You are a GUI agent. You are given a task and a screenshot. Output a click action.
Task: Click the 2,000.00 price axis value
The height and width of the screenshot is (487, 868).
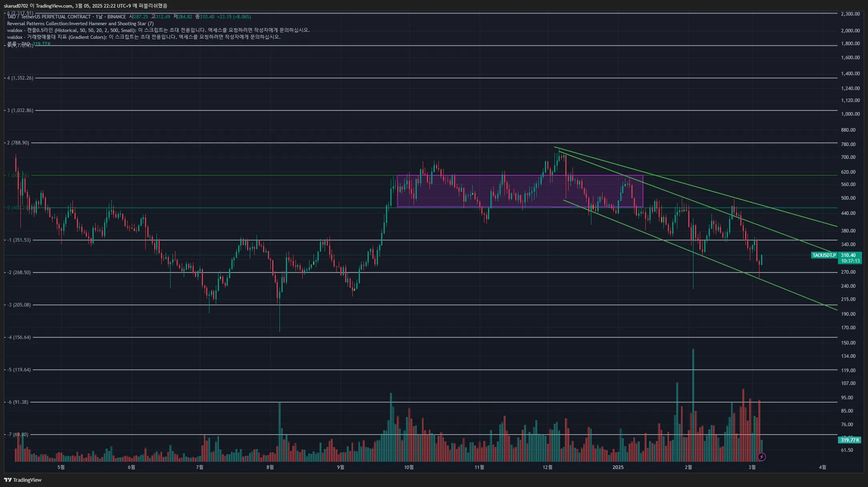tap(850, 31)
